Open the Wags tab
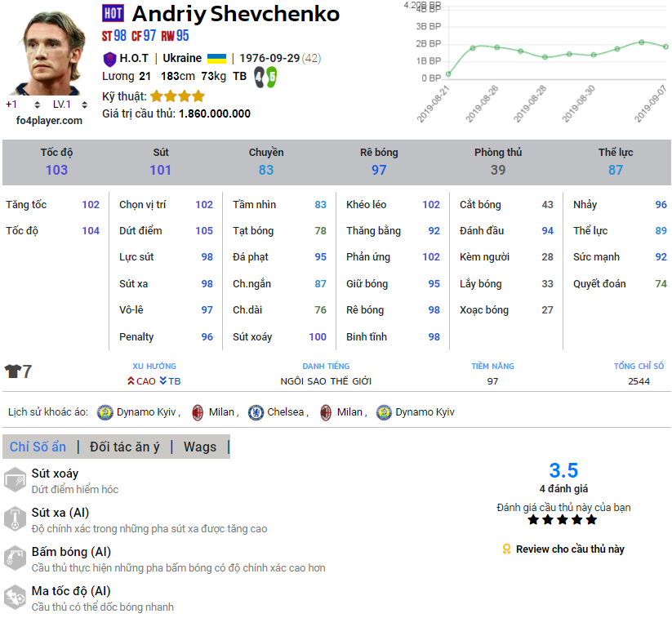 pos(200,447)
